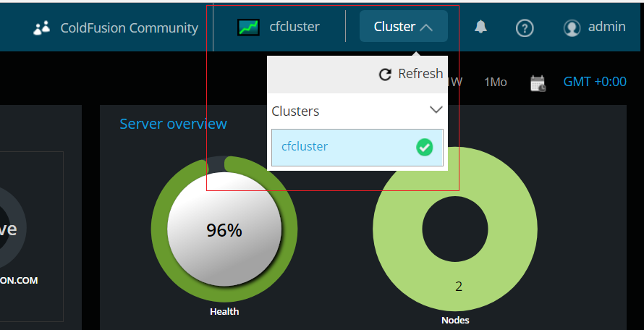The width and height of the screenshot is (644, 330).
Task: Click the Refresh text in dropdown
Action: pos(420,74)
